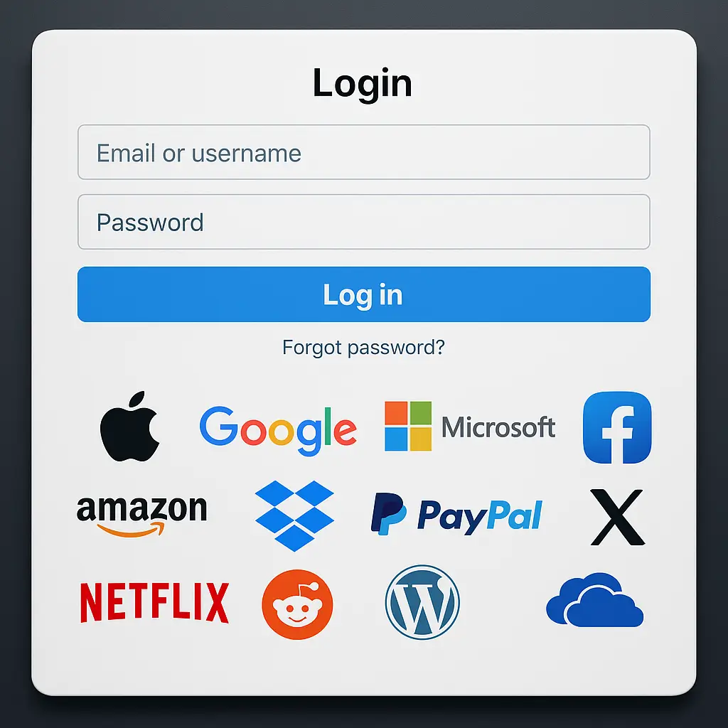Click the four-color Microsoft squares
728x728 pixels.
coord(408,427)
